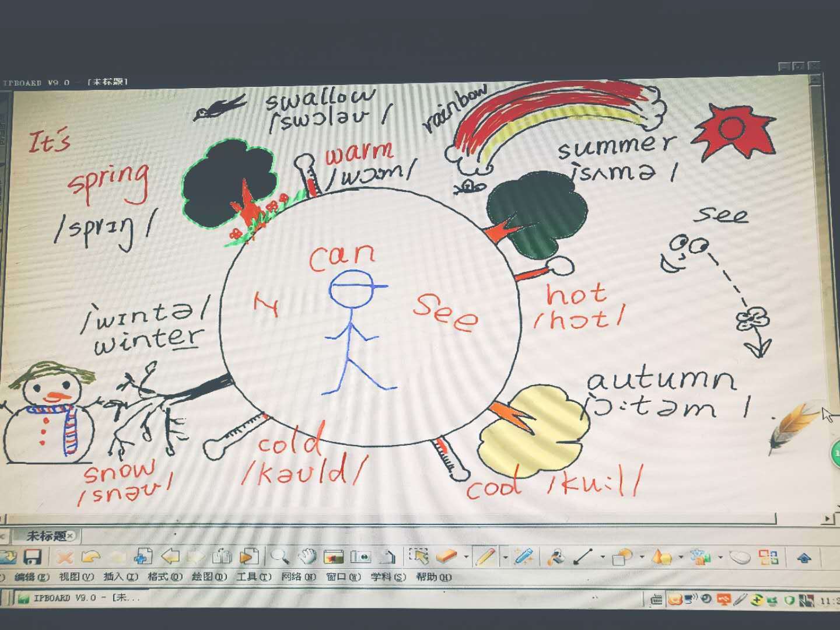Click the green shield tray icon
This screenshot has width=840, height=630.
tap(790, 600)
